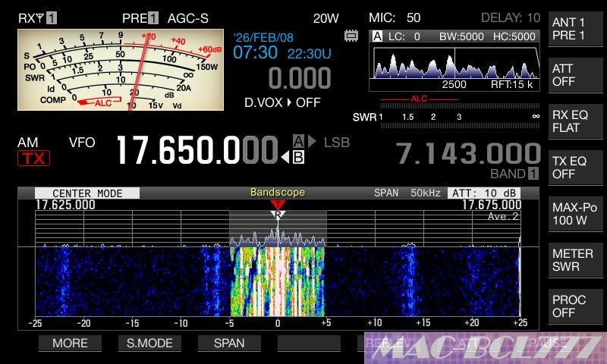Click the 17.675.000 upper edge frequency

click(492, 205)
